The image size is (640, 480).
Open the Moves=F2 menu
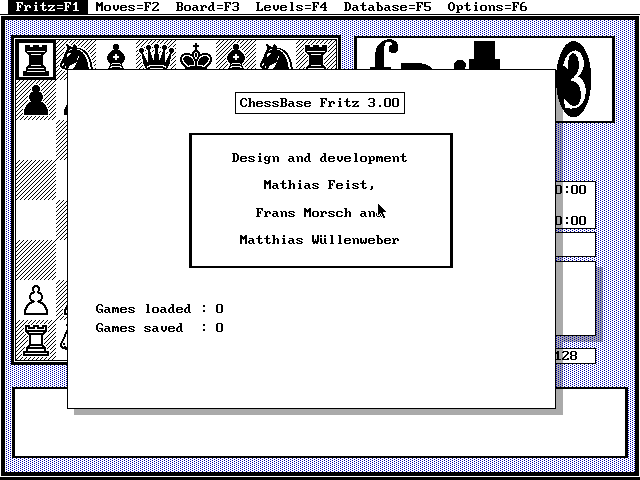point(127,7)
